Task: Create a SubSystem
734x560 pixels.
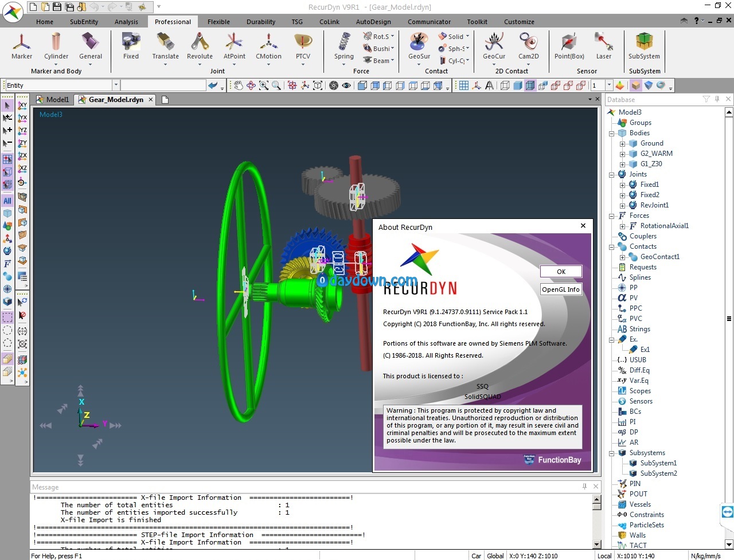Action: (644, 46)
